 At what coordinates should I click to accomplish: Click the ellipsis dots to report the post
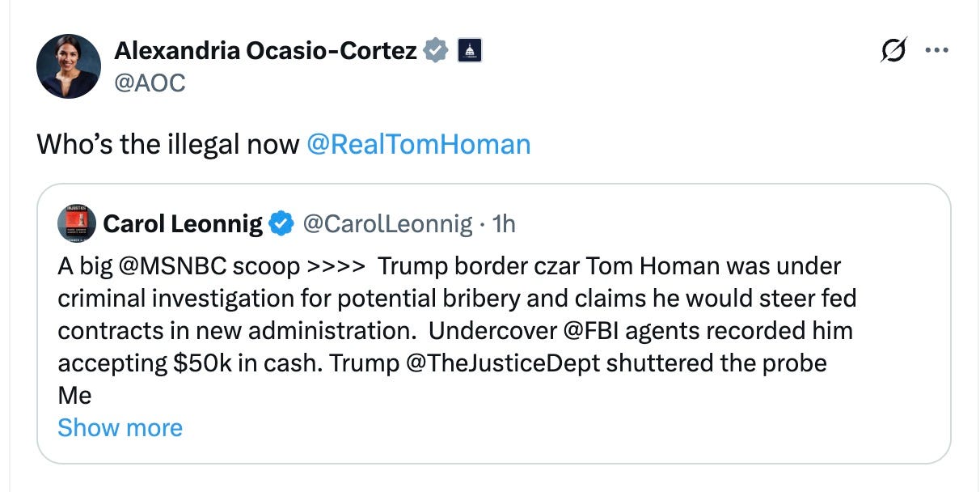pos(937,49)
